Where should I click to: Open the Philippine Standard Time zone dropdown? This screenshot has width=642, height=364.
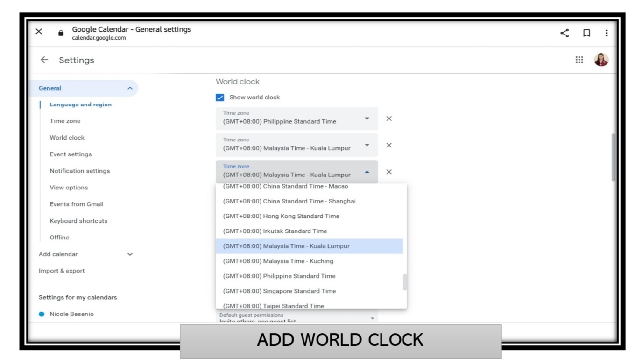(296, 119)
